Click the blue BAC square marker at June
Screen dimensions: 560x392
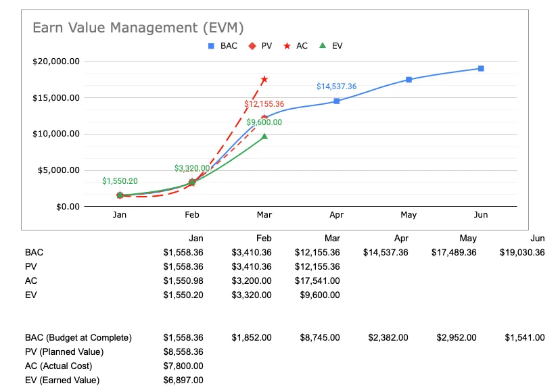click(x=481, y=68)
